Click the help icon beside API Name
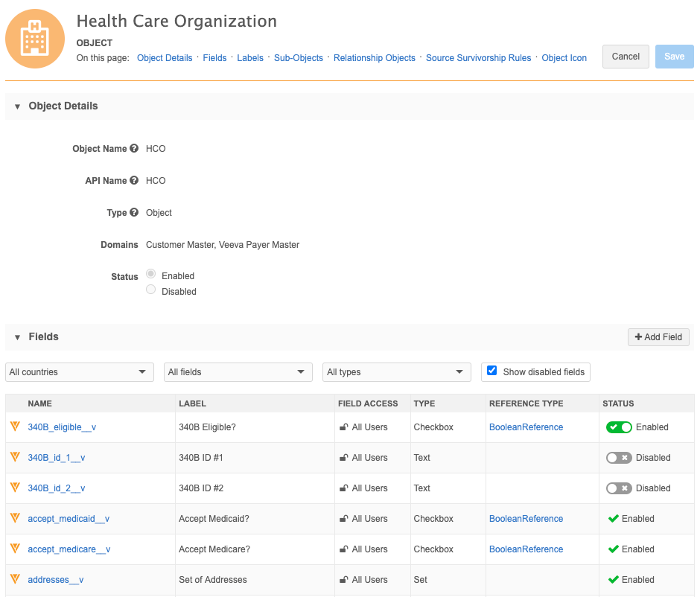 134,180
